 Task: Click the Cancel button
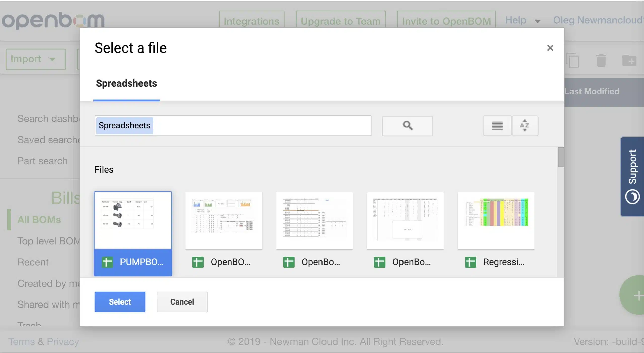pyautogui.click(x=182, y=302)
